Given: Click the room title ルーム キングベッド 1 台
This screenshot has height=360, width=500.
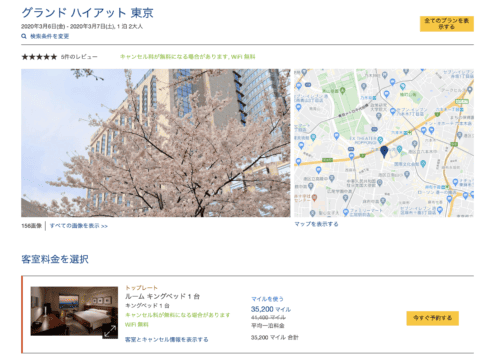Looking at the screenshot, I should click(162, 296).
